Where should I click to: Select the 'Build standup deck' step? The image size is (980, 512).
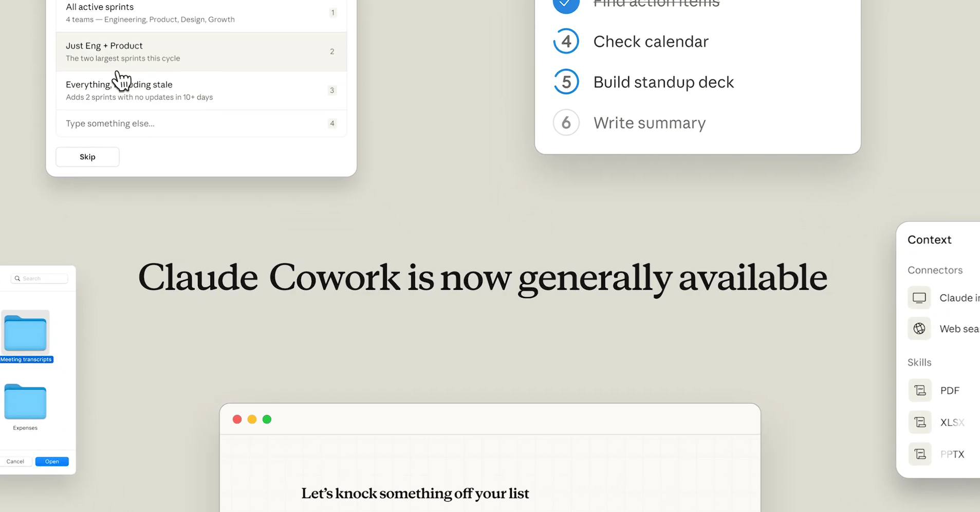663,82
